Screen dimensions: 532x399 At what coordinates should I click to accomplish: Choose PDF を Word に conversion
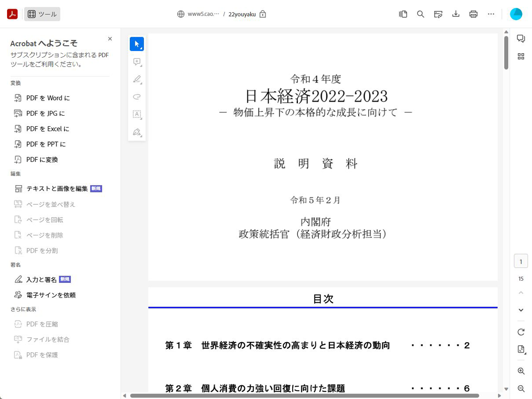tap(48, 98)
